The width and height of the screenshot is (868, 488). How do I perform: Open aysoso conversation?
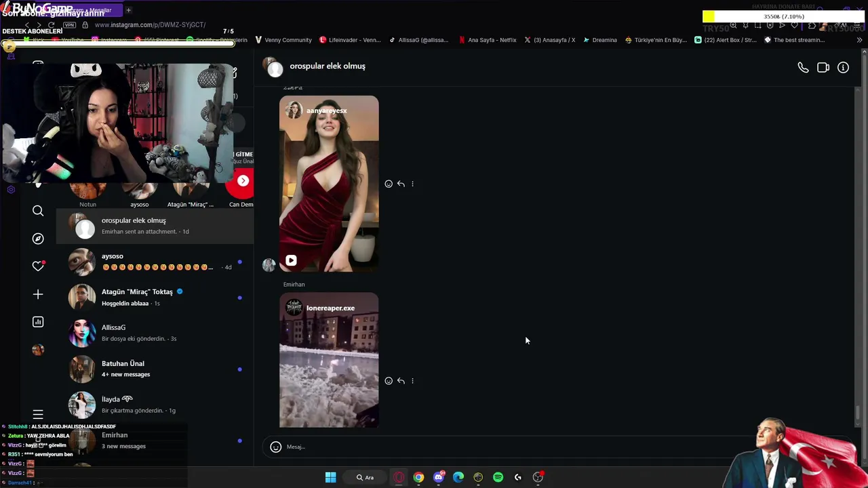pos(155,262)
